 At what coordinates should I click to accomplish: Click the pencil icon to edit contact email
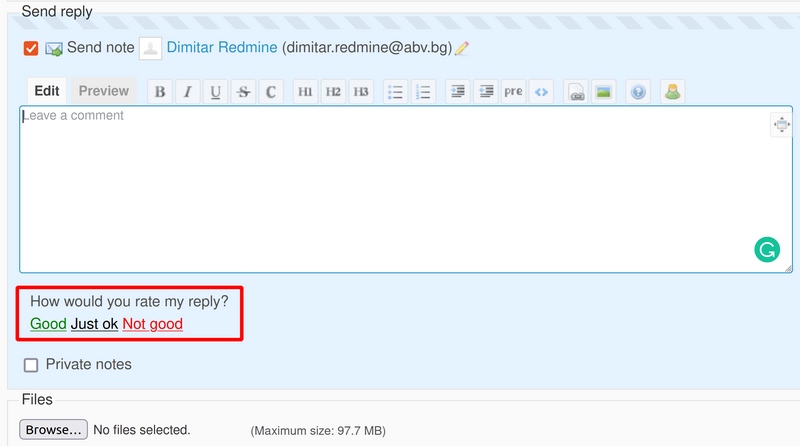pos(462,48)
